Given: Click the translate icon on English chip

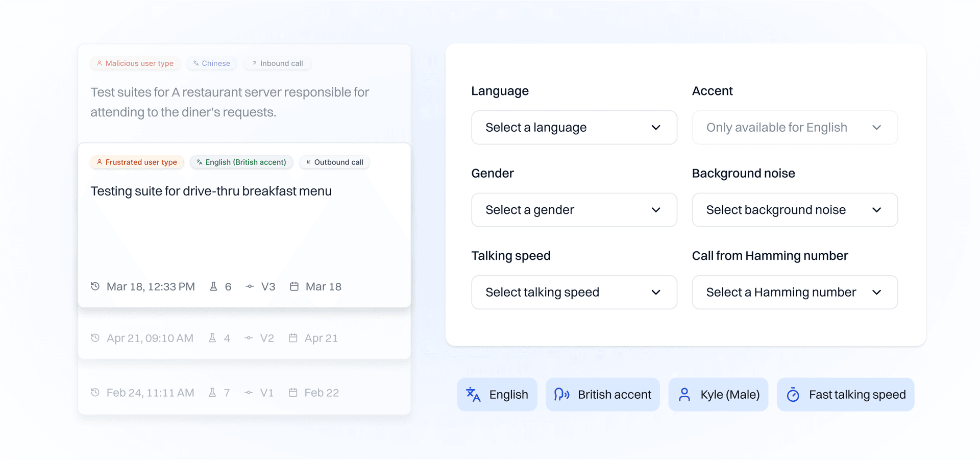Looking at the screenshot, I should point(473,395).
